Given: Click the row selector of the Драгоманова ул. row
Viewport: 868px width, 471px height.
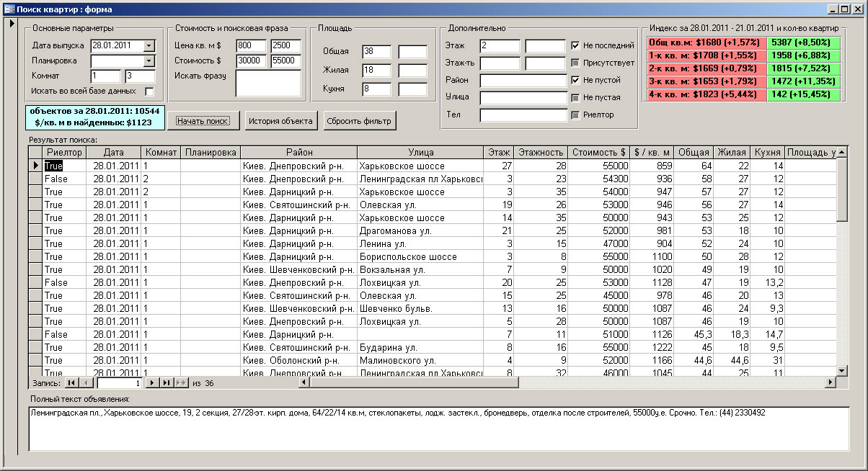Looking at the screenshot, I should [x=35, y=230].
